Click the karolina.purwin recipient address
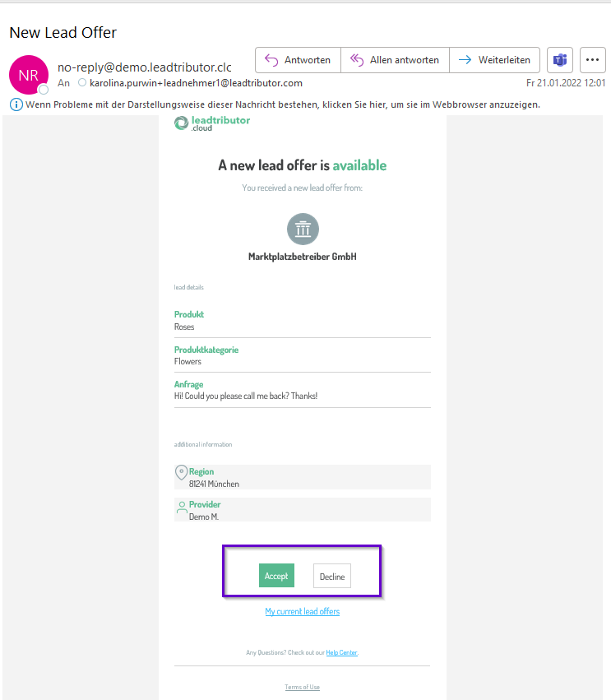 pos(196,83)
